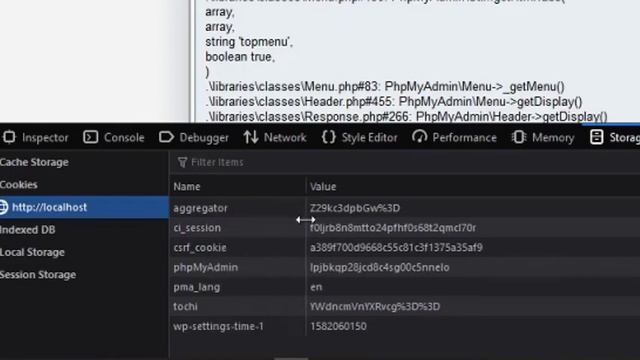
Task: Click the value Z29kc3dpbGw%3D
Action: pyautogui.click(x=355, y=208)
